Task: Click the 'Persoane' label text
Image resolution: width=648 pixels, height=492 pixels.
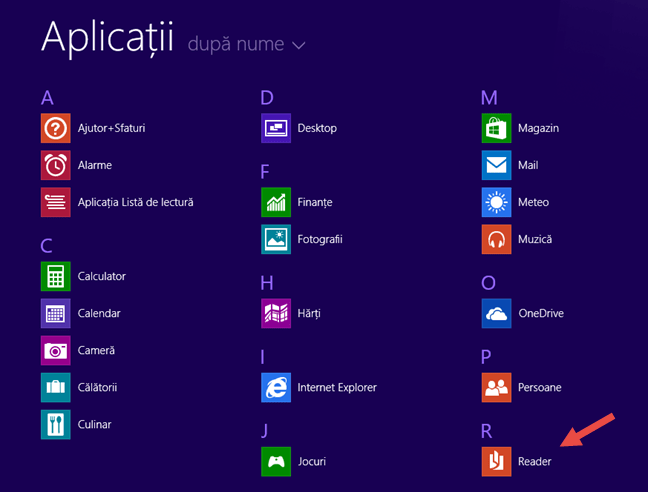Action: [540, 387]
